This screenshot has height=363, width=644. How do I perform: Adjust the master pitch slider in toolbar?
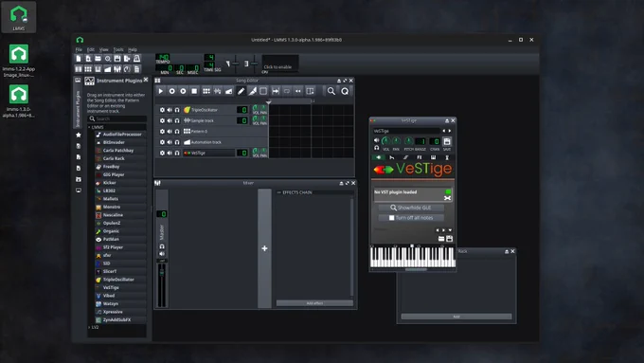[x=254, y=64]
